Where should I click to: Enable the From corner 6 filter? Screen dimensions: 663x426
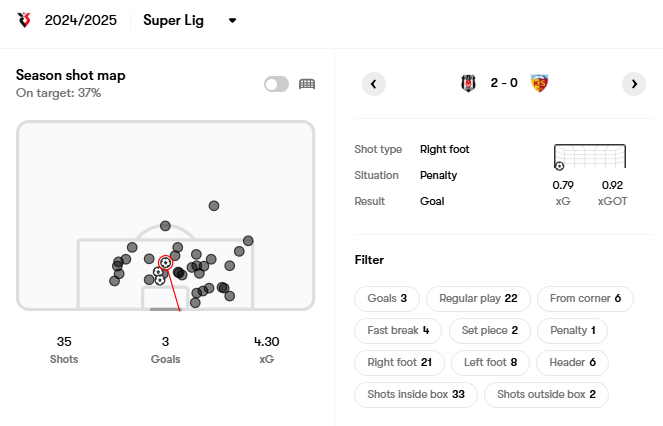click(x=585, y=299)
